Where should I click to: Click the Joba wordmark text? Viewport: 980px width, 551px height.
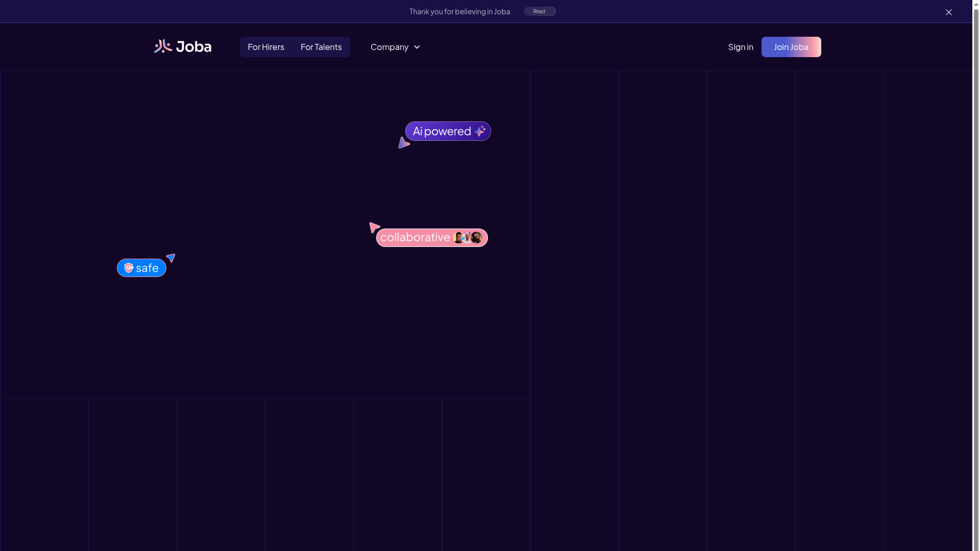(193, 46)
